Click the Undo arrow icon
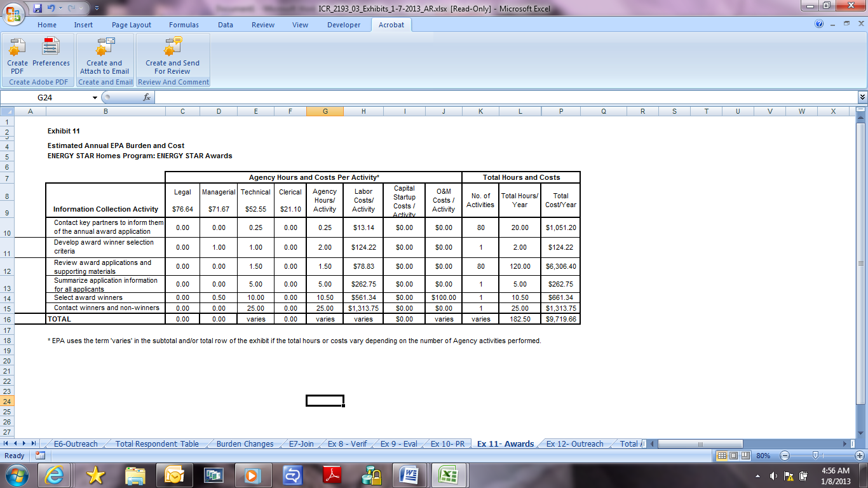The image size is (868, 488). [52, 9]
